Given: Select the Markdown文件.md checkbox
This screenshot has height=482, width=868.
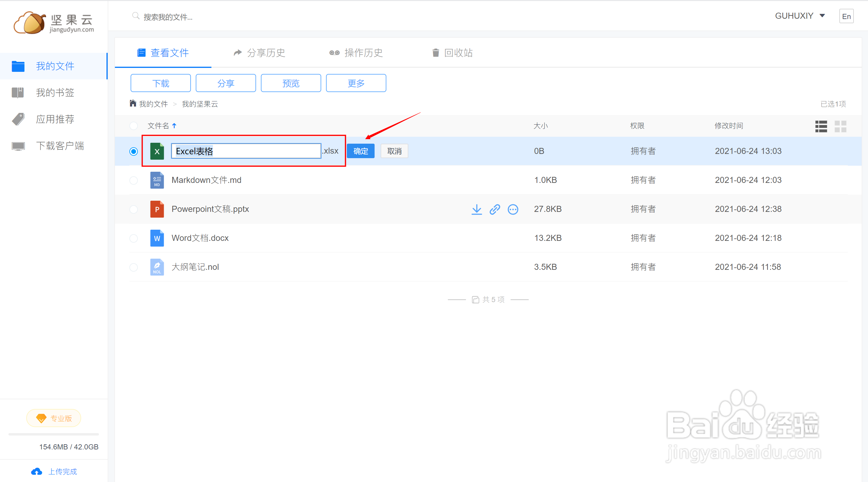Looking at the screenshot, I should [133, 180].
